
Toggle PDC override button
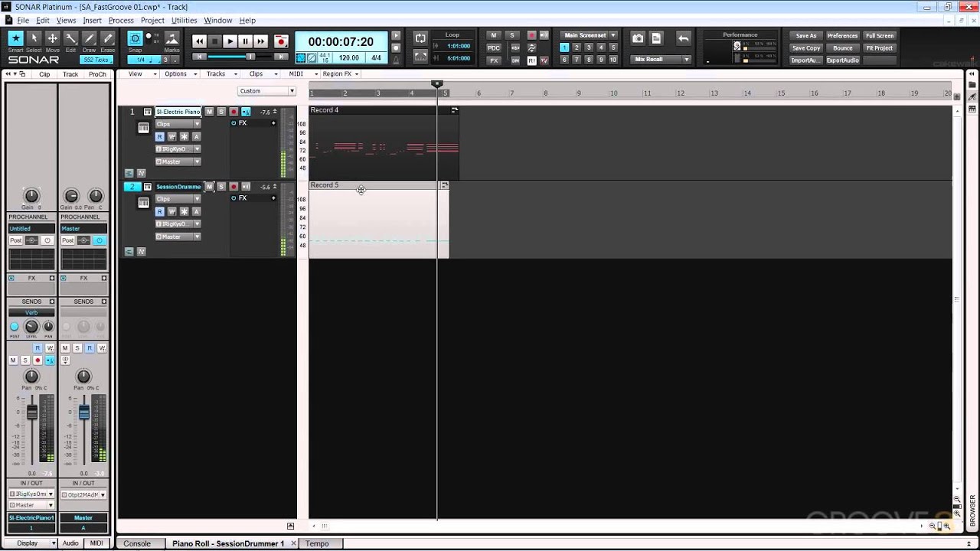click(x=494, y=47)
